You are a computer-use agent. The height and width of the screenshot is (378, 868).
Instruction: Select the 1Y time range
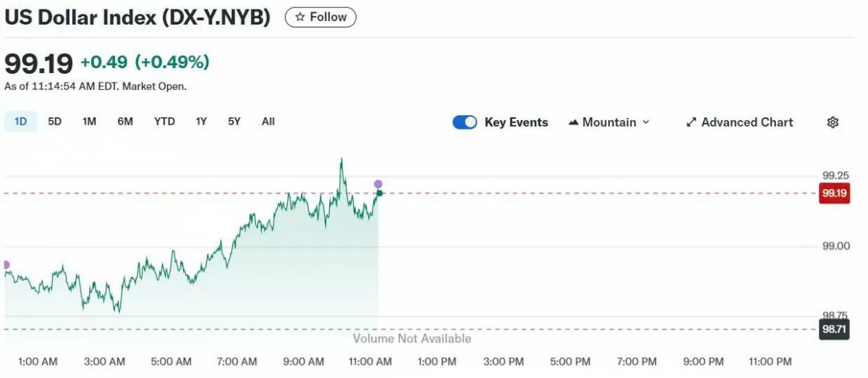[201, 122]
